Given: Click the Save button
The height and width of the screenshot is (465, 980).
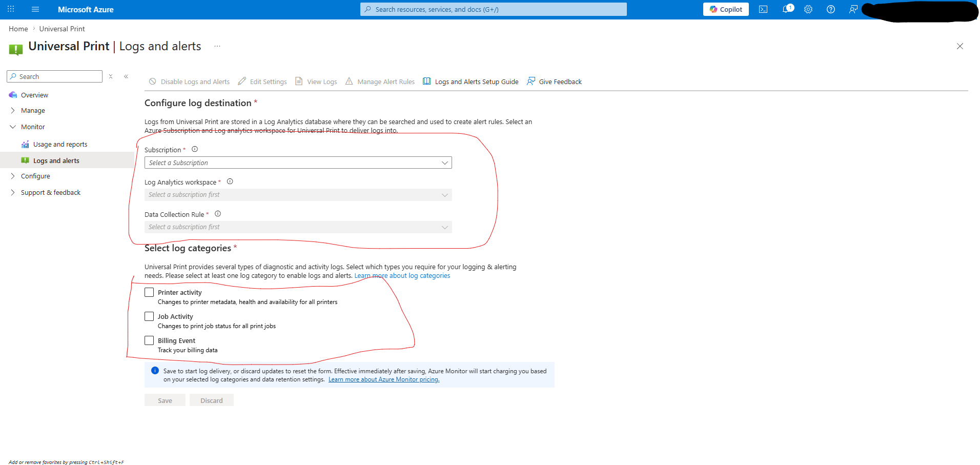Looking at the screenshot, I should pyautogui.click(x=165, y=400).
